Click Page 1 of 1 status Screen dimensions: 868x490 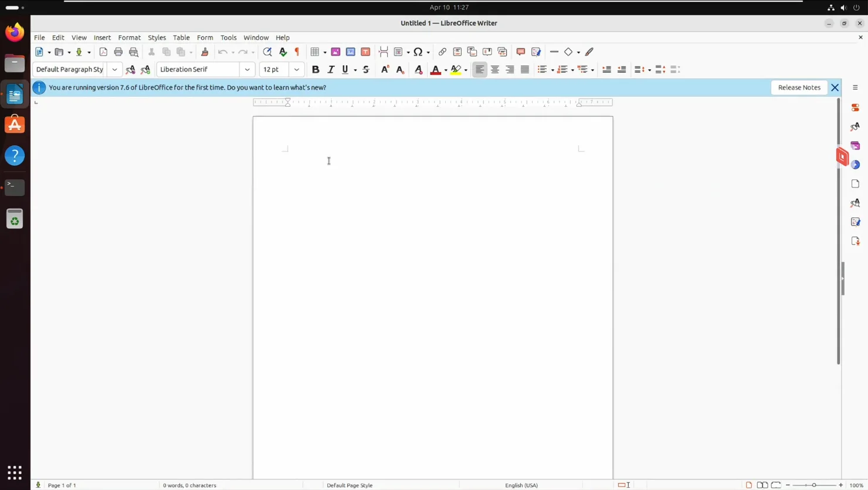coord(62,485)
